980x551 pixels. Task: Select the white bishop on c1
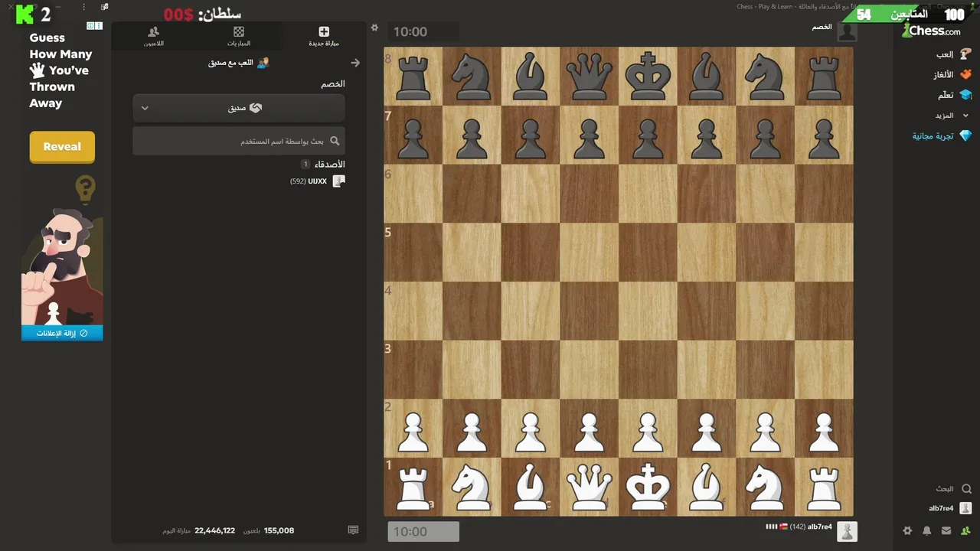[531, 486]
